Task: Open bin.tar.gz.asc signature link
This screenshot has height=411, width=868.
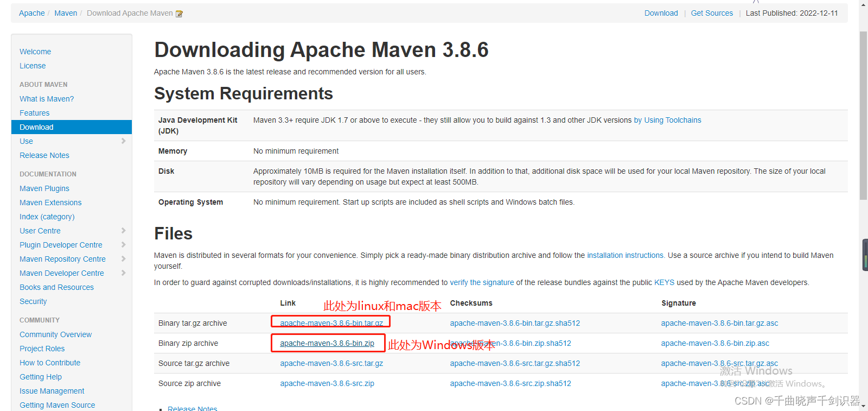Action: coord(719,323)
